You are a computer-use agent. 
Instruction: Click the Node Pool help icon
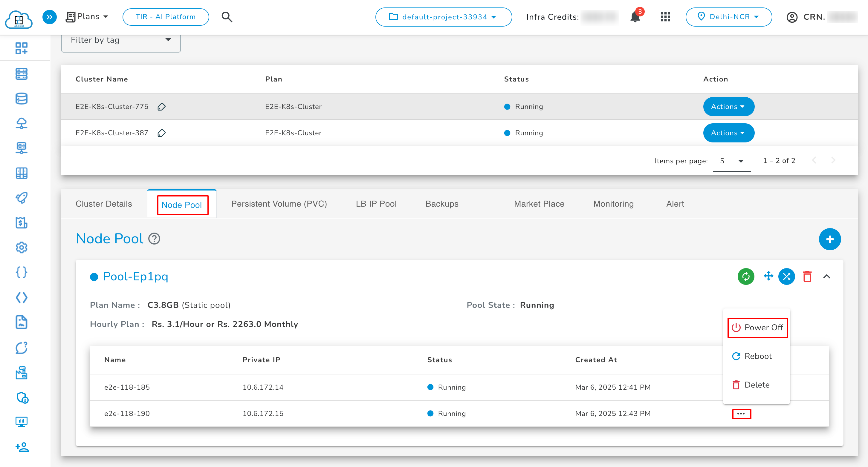(x=154, y=239)
